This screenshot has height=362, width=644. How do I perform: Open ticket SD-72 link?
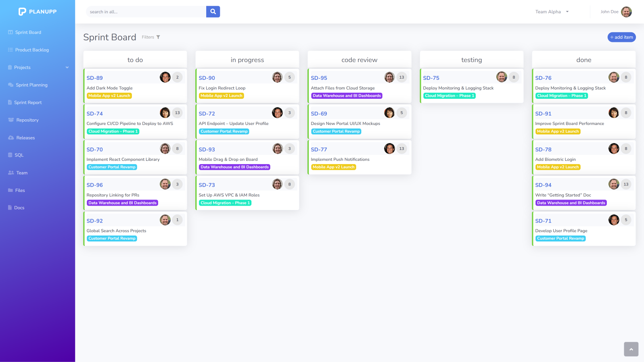(x=207, y=114)
